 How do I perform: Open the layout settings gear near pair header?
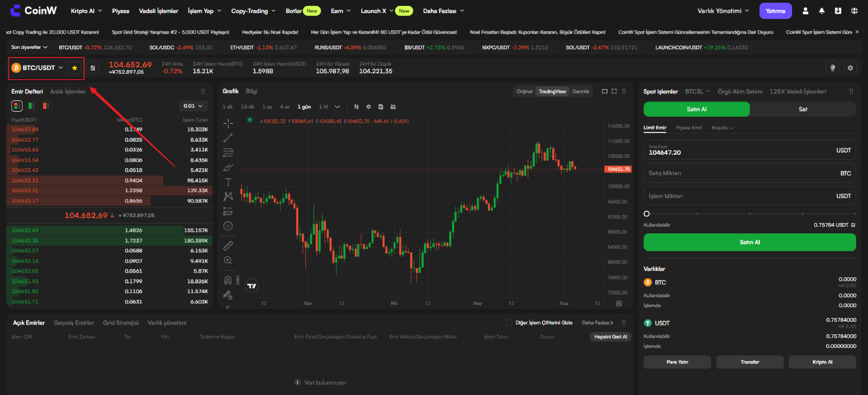click(x=850, y=68)
